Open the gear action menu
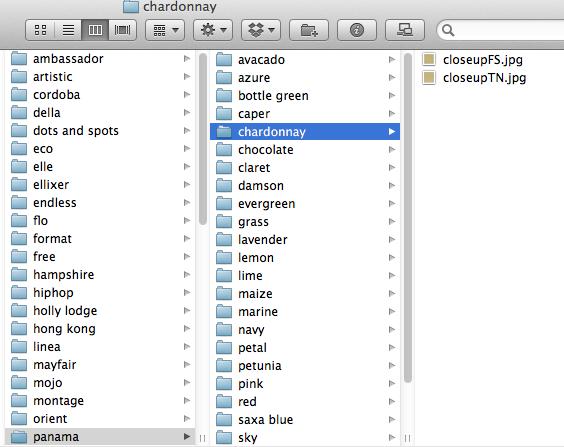The image size is (564, 447). [x=213, y=30]
